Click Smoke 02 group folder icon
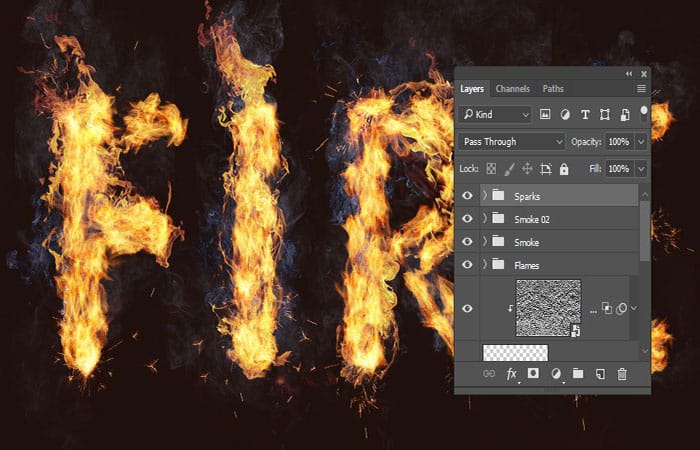700x450 pixels. pos(498,218)
